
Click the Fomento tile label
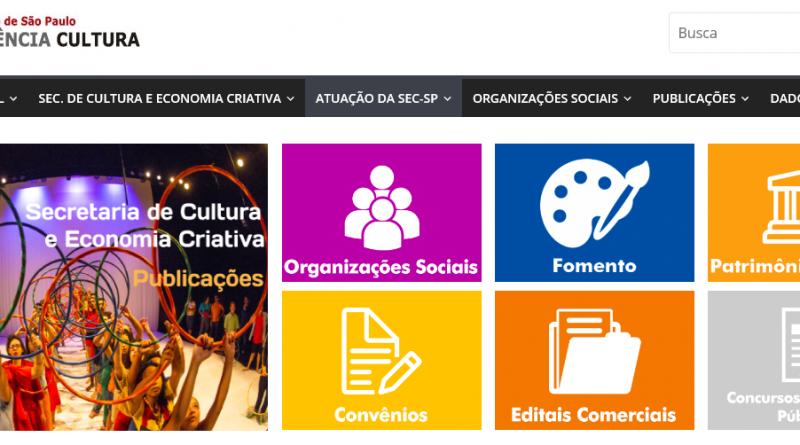(594, 266)
